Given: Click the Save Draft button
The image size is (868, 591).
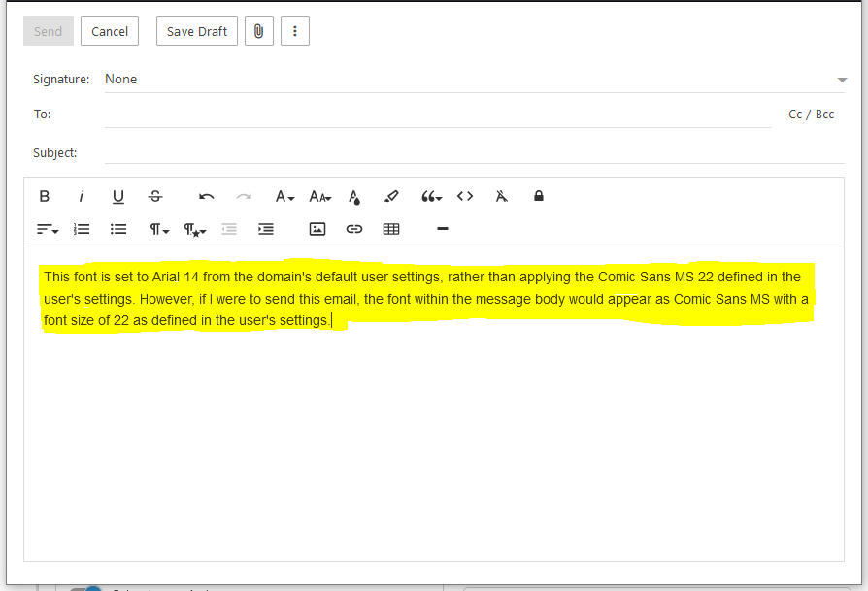Looking at the screenshot, I should 197,31.
